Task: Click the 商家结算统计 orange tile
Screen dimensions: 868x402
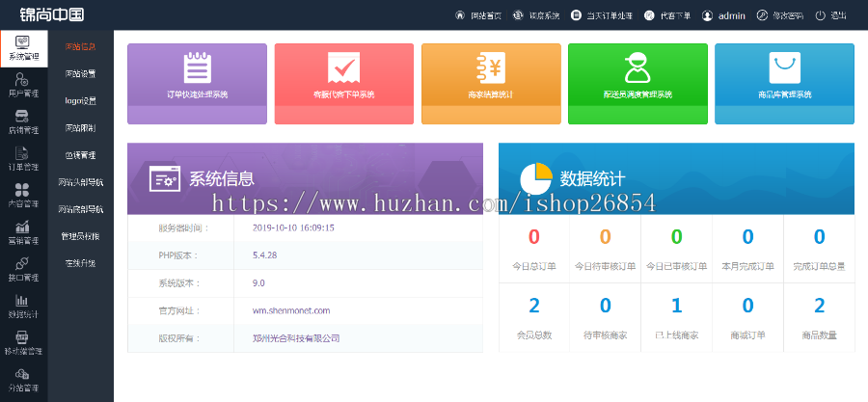Action: tap(491, 83)
